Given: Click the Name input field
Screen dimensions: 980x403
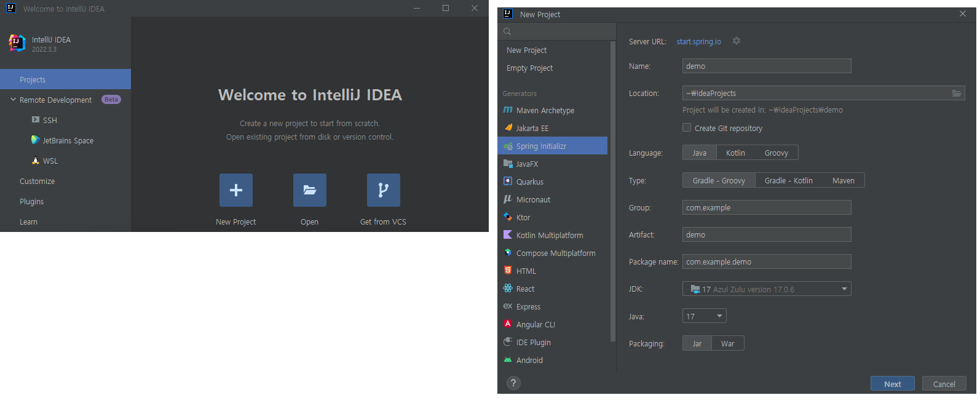Looking at the screenshot, I should click(x=767, y=66).
